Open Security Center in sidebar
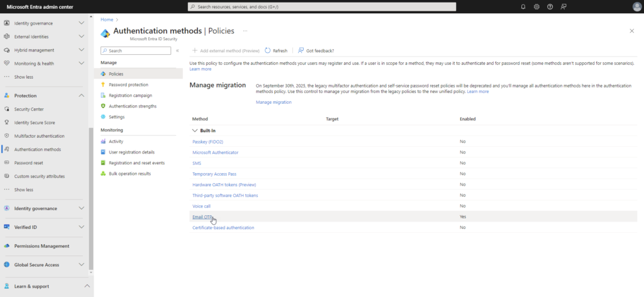Image resolution: width=644 pixels, height=297 pixels. (29, 109)
